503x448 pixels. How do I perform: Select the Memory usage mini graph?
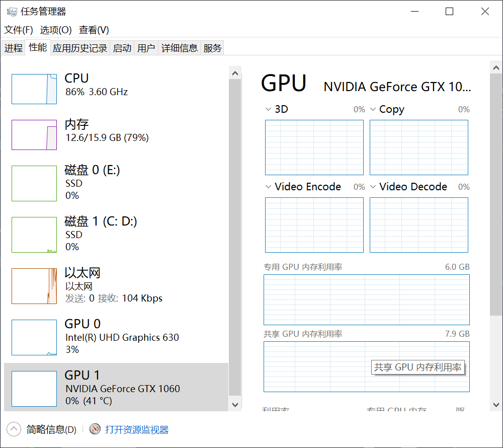(x=34, y=135)
